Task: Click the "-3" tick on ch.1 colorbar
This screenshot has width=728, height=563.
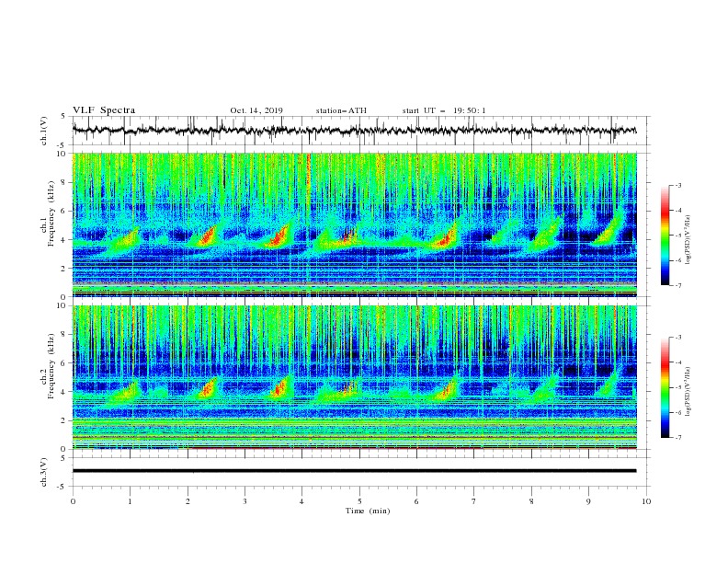Action: [x=678, y=185]
